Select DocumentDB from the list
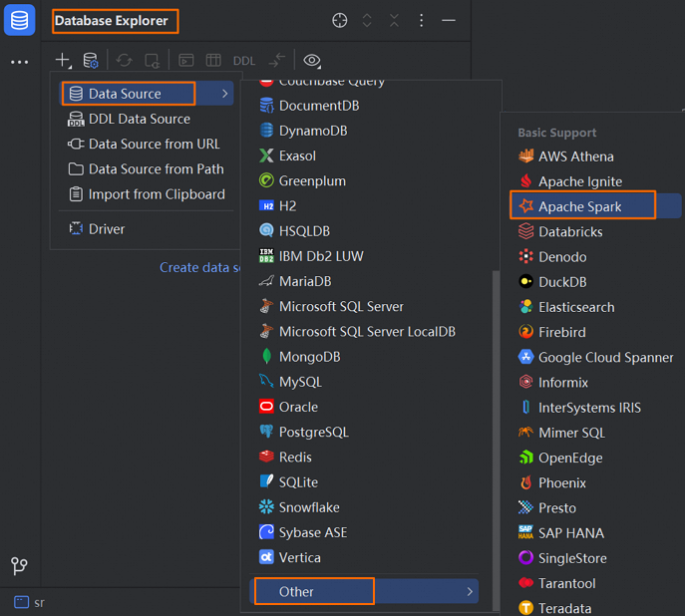Screen dimensions: 685x616 pos(364,106)
